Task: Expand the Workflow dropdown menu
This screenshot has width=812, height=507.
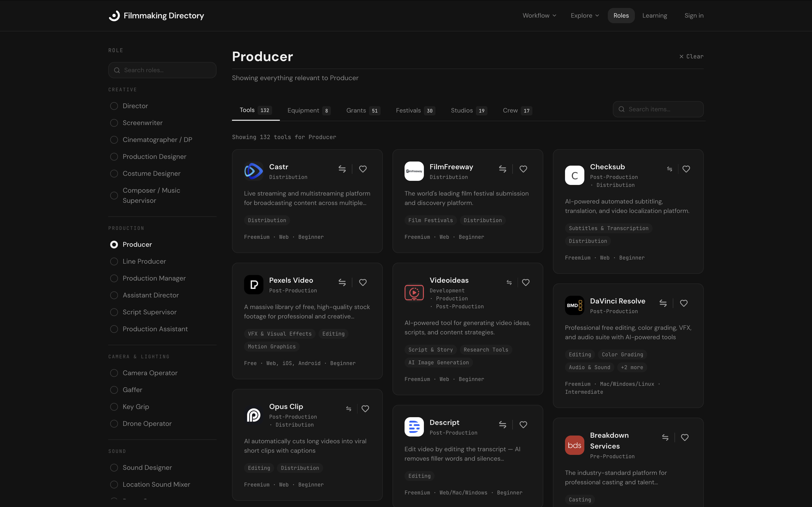Action: click(x=539, y=15)
